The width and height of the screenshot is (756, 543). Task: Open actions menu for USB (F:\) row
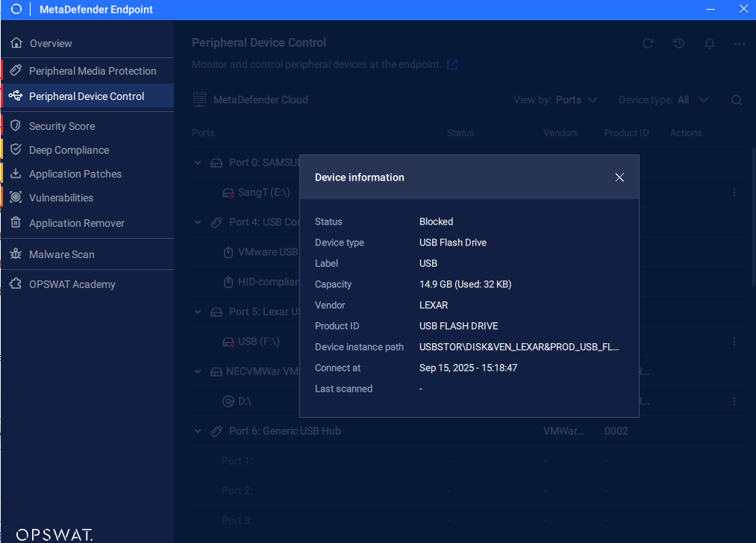pos(734,342)
